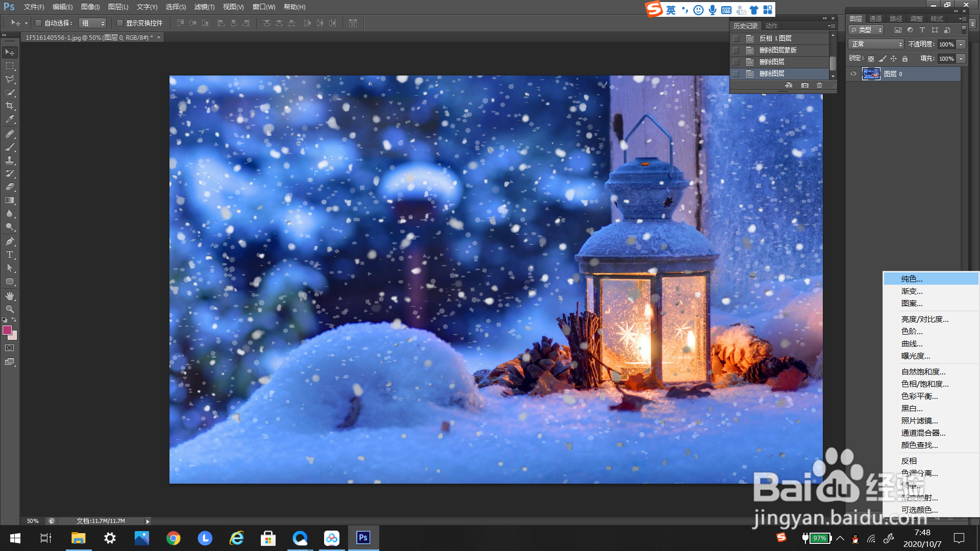Select the Clone Stamp tool

tap(10, 160)
